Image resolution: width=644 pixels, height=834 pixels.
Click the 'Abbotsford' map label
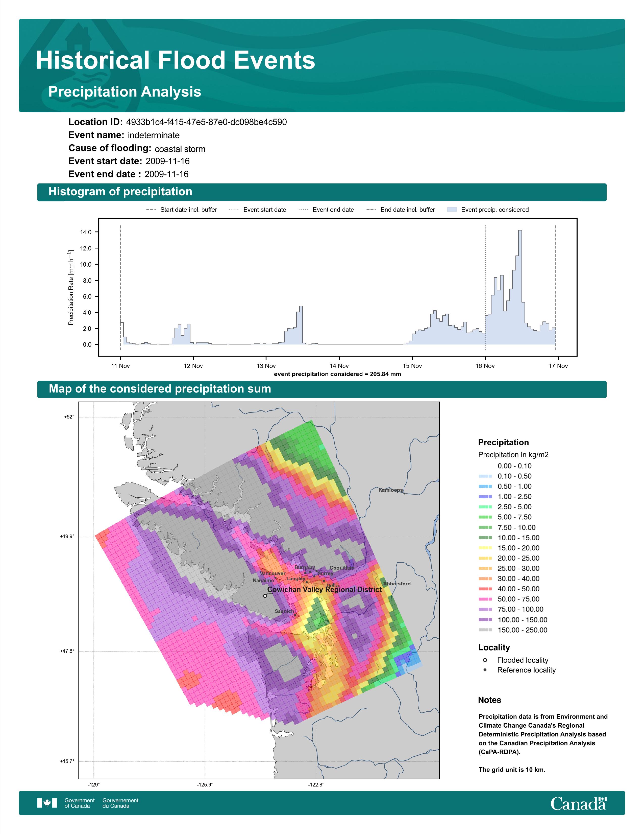pyautogui.click(x=397, y=584)
